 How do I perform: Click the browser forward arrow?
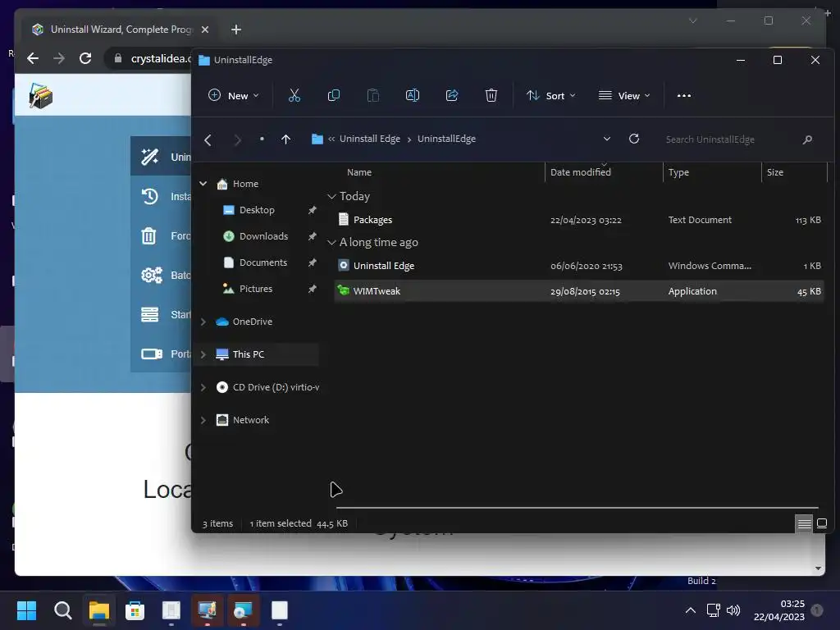pos(59,58)
